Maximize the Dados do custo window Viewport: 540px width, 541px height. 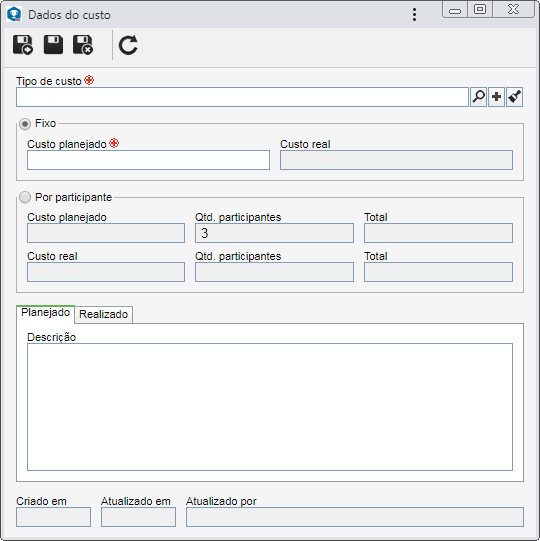click(480, 9)
